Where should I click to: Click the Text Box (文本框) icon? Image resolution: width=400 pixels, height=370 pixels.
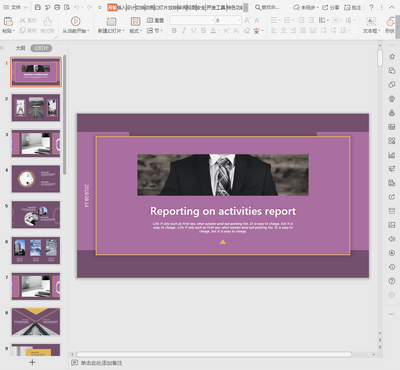371,22
